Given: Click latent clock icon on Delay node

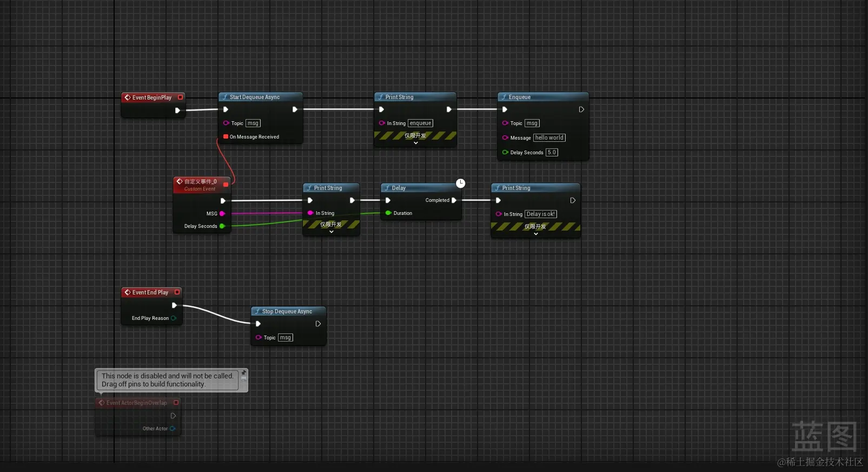Looking at the screenshot, I should point(460,183).
